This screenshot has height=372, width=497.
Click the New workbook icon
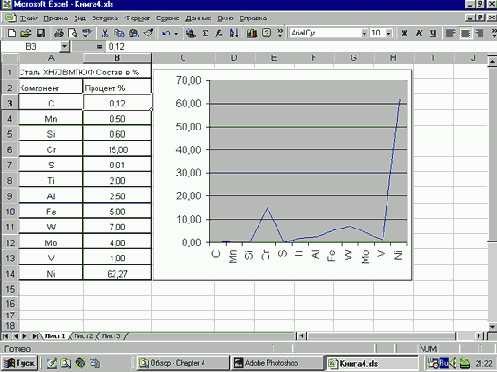click(x=11, y=33)
